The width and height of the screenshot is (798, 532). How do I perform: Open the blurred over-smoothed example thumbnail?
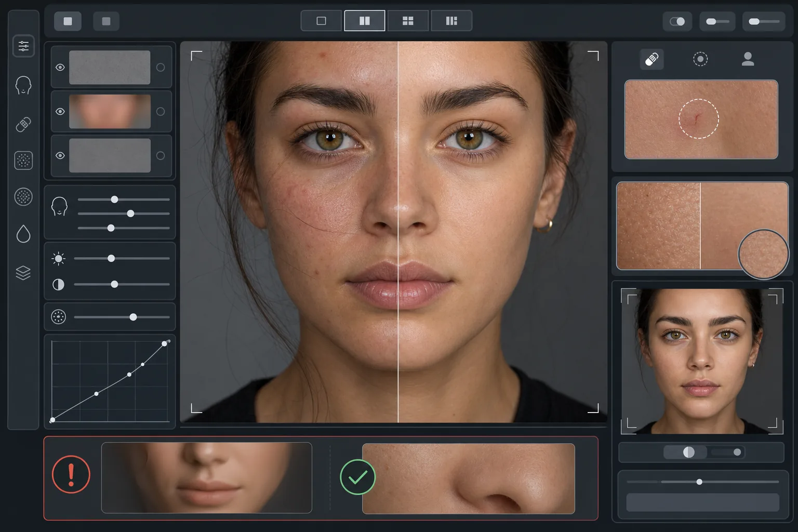coord(207,478)
